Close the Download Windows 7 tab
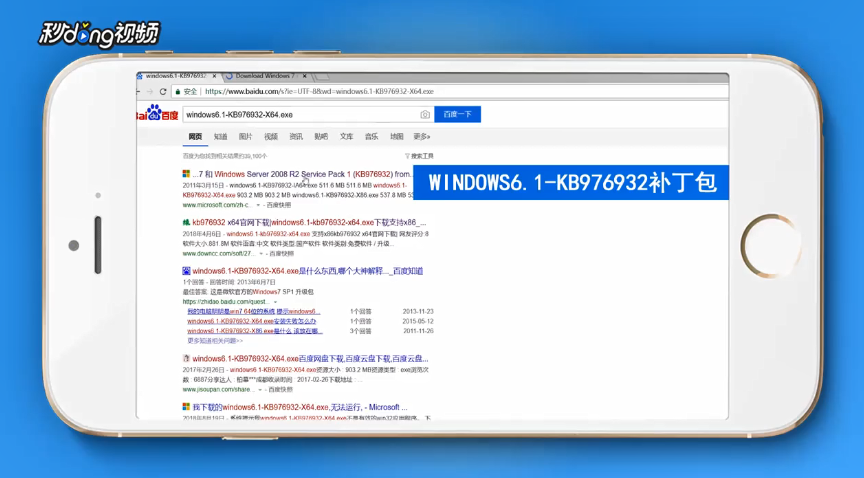 pyautogui.click(x=304, y=76)
